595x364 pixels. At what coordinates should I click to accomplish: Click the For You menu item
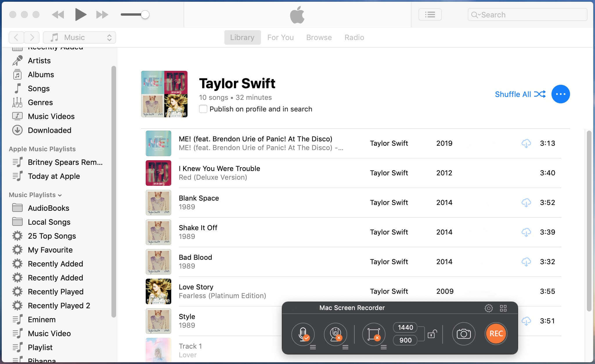pyautogui.click(x=280, y=37)
